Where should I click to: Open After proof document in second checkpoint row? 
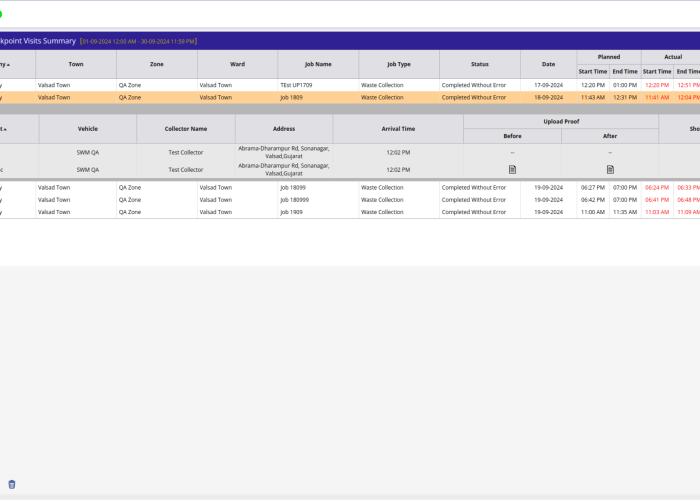pos(610,170)
